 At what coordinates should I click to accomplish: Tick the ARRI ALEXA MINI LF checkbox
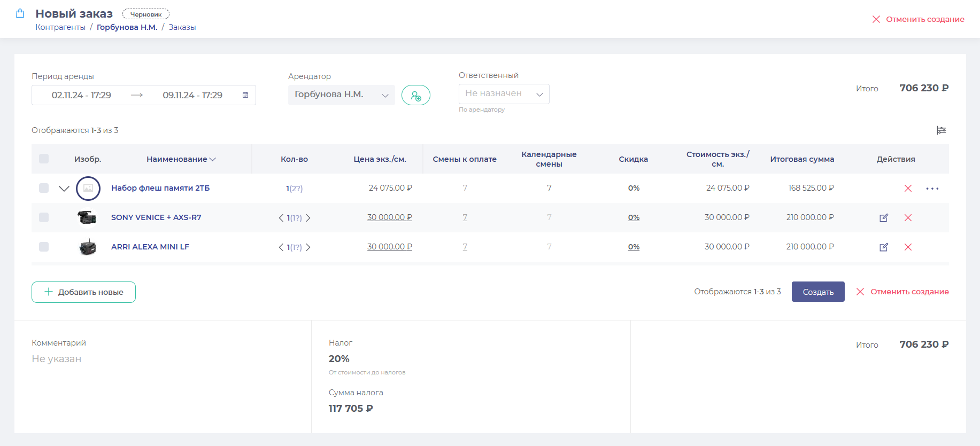(44, 247)
